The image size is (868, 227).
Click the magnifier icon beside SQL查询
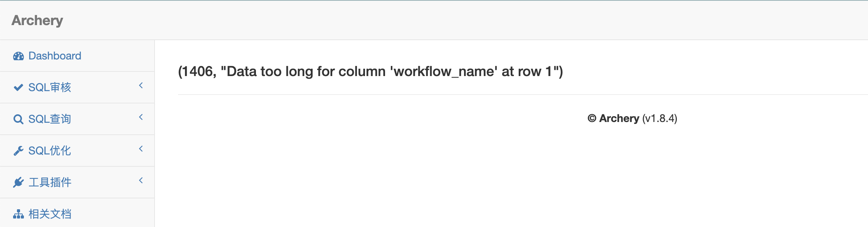tap(18, 119)
